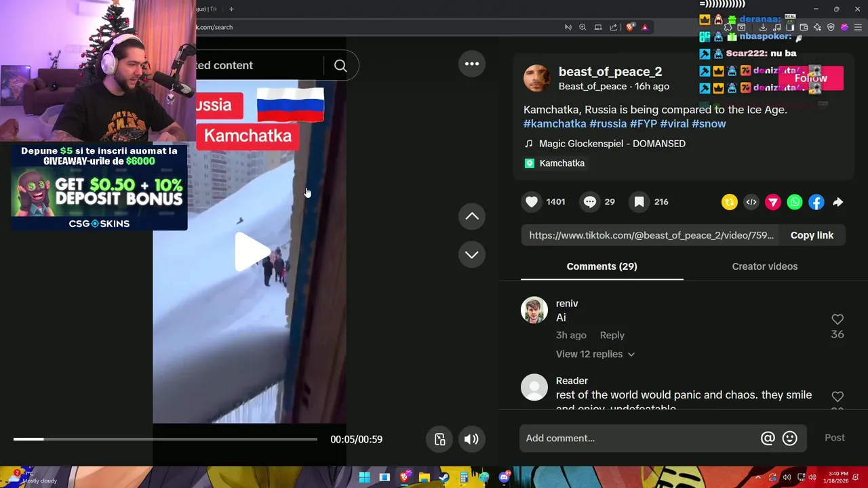The height and width of the screenshot is (488, 868).
Task: Open Magic Glockenspiel sound page
Action: click(605, 144)
